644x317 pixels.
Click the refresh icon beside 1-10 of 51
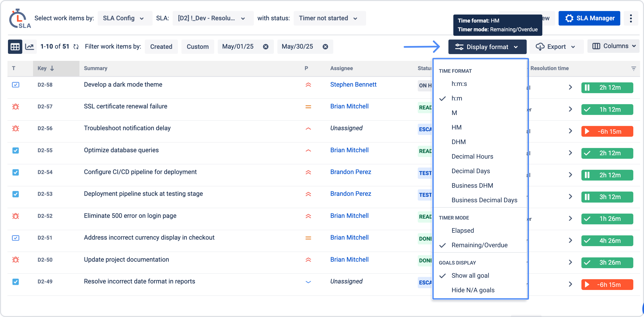pyautogui.click(x=76, y=47)
